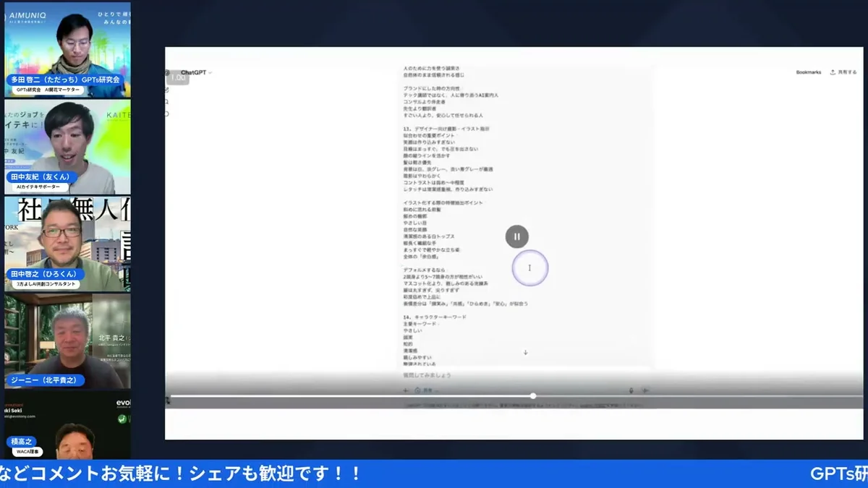Viewport: 868px width, 488px height.
Task: Click the video progress bar
Action: pyautogui.click(x=533, y=396)
